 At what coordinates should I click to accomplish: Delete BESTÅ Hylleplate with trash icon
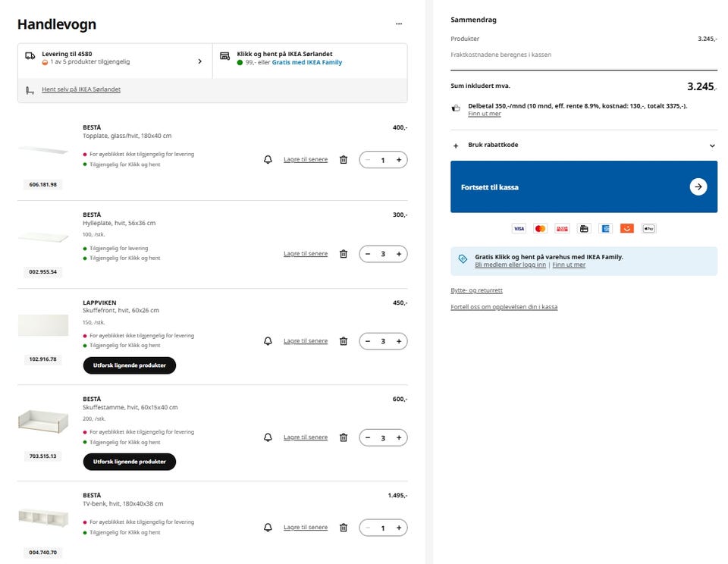coord(344,254)
